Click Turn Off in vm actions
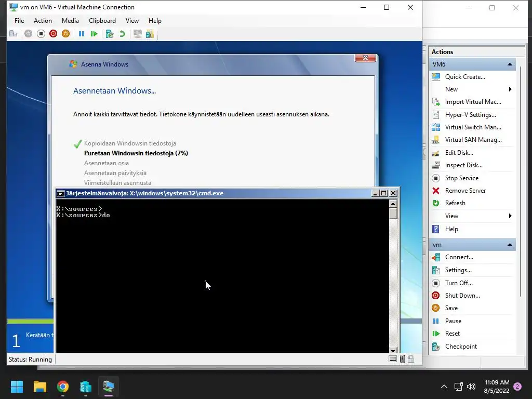The height and width of the screenshot is (399, 532). [x=459, y=283]
